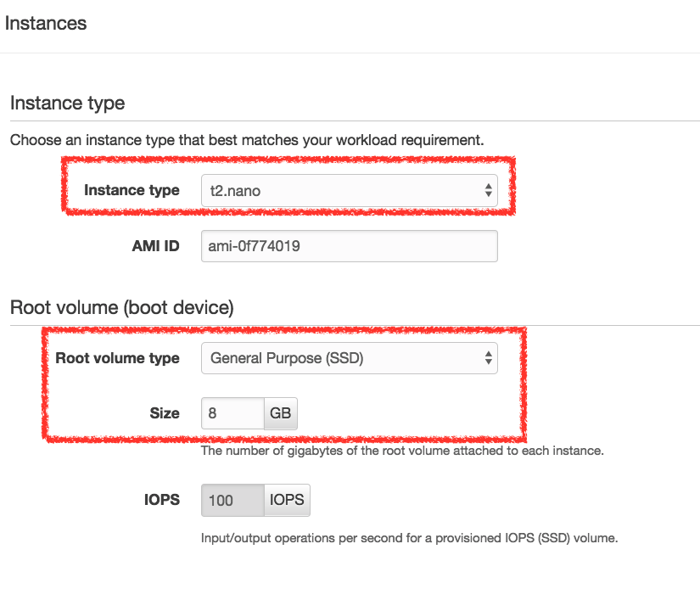Click the IOPS unit addon next to 100

coord(287,501)
